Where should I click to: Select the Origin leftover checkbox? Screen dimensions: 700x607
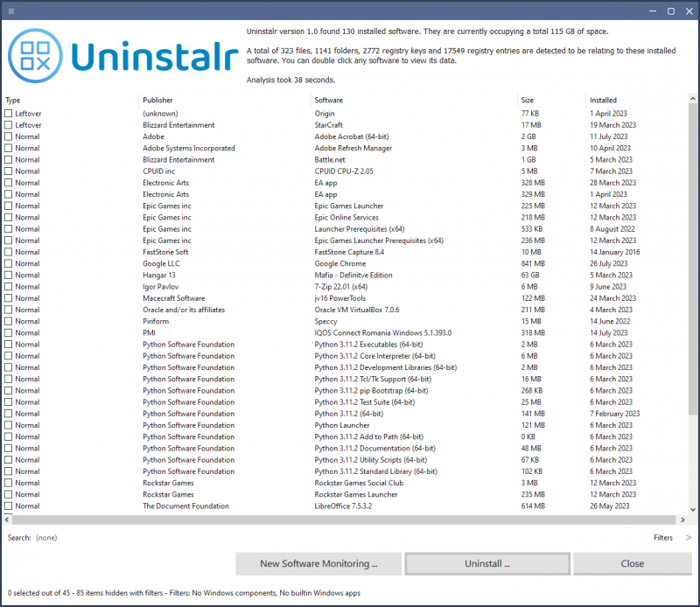point(9,113)
